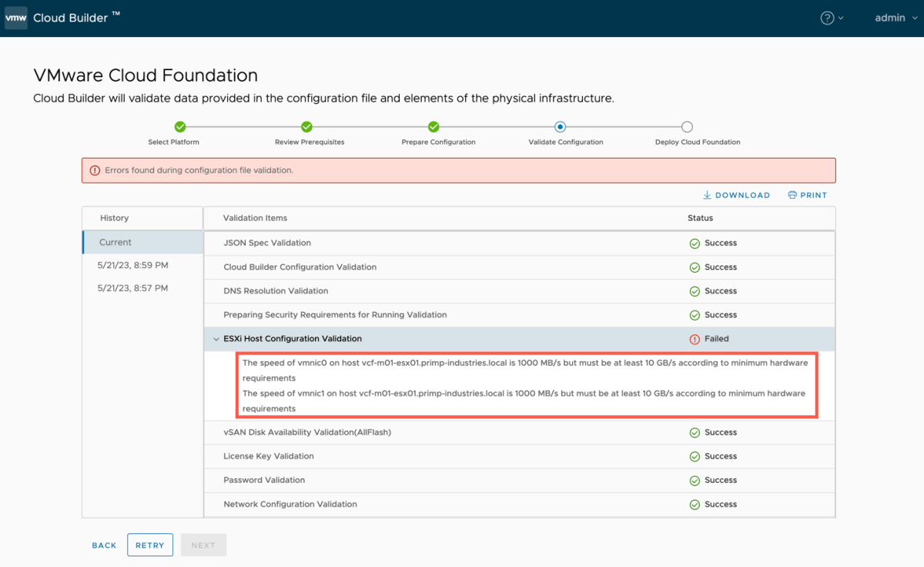Click the Errors found during validation message
Image resolution: width=924 pixels, height=567 pixels.
(199, 170)
